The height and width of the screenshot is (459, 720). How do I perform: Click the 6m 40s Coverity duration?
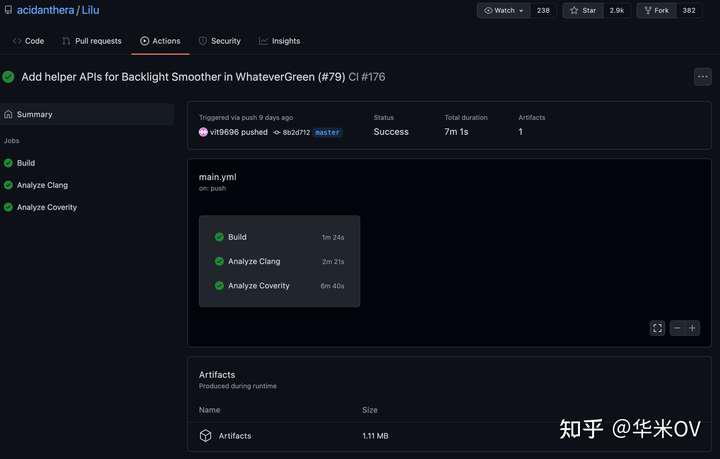click(x=332, y=285)
